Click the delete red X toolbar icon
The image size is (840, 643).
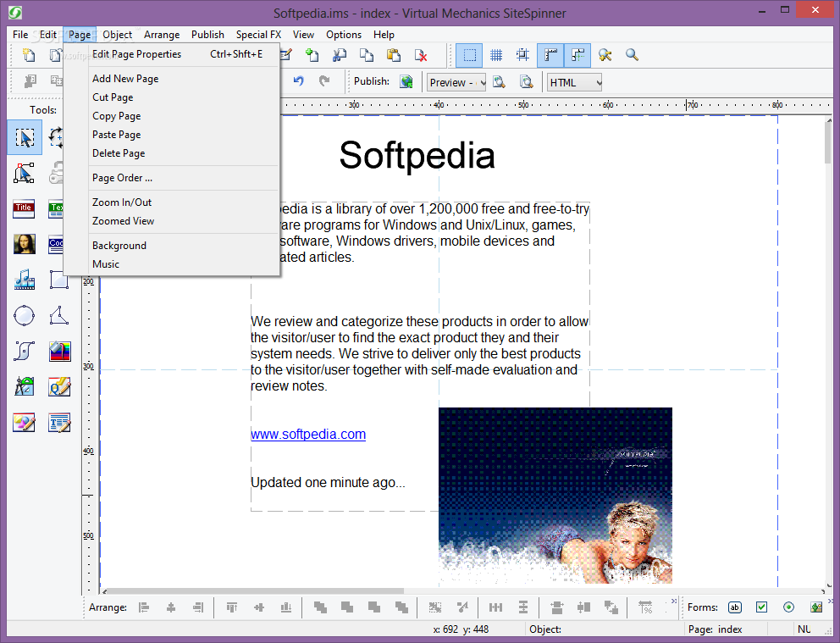(421, 55)
